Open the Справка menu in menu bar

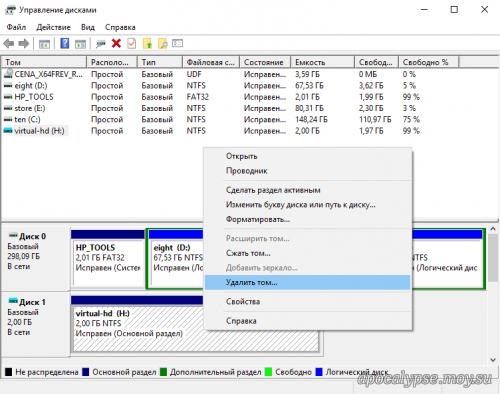pos(120,27)
